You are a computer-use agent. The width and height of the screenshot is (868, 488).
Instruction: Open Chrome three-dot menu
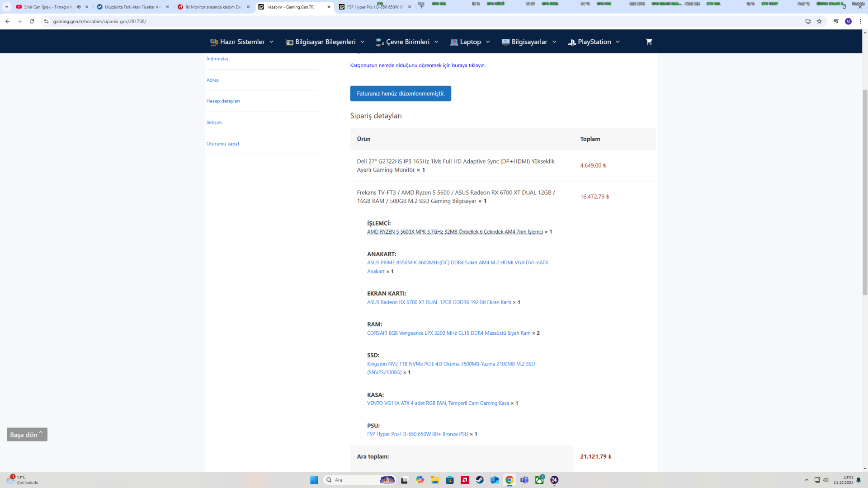860,21
